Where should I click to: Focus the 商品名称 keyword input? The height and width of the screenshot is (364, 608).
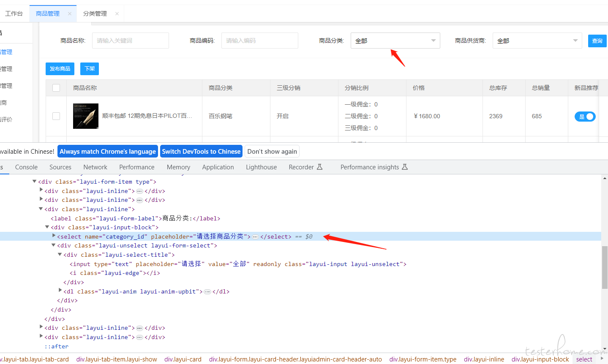pyautogui.click(x=131, y=41)
